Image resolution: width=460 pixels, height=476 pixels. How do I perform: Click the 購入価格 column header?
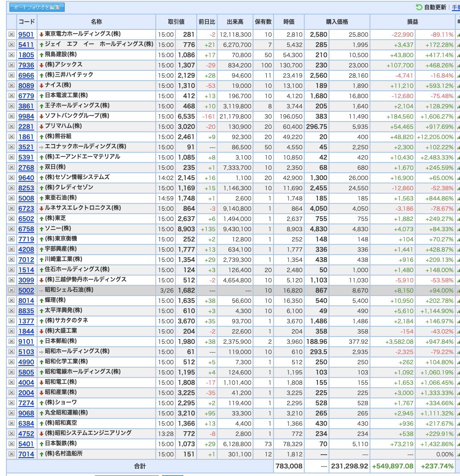click(x=337, y=22)
